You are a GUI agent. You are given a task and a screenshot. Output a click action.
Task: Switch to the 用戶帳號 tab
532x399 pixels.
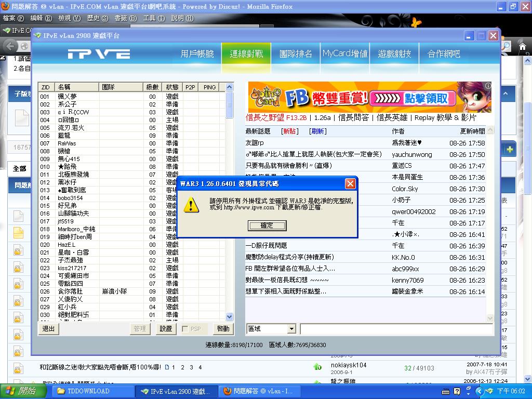pos(197,54)
